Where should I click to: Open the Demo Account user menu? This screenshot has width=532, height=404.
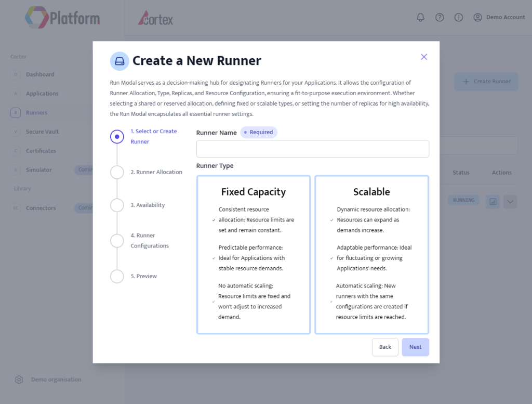click(x=499, y=17)
